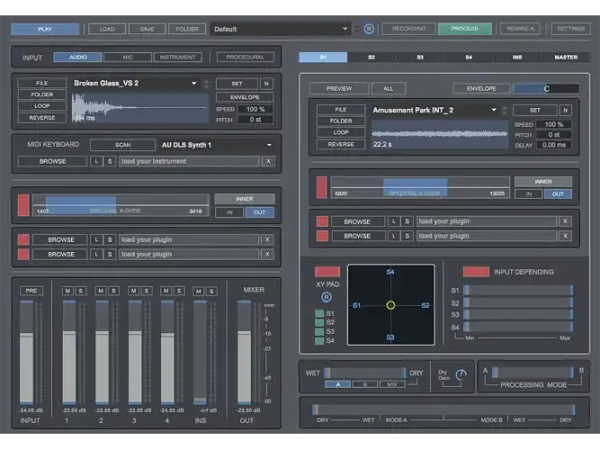Toggle the PRE button on the input channel
Image resolution: width=600 pixels, height=450 pixels.
point(31,291)
